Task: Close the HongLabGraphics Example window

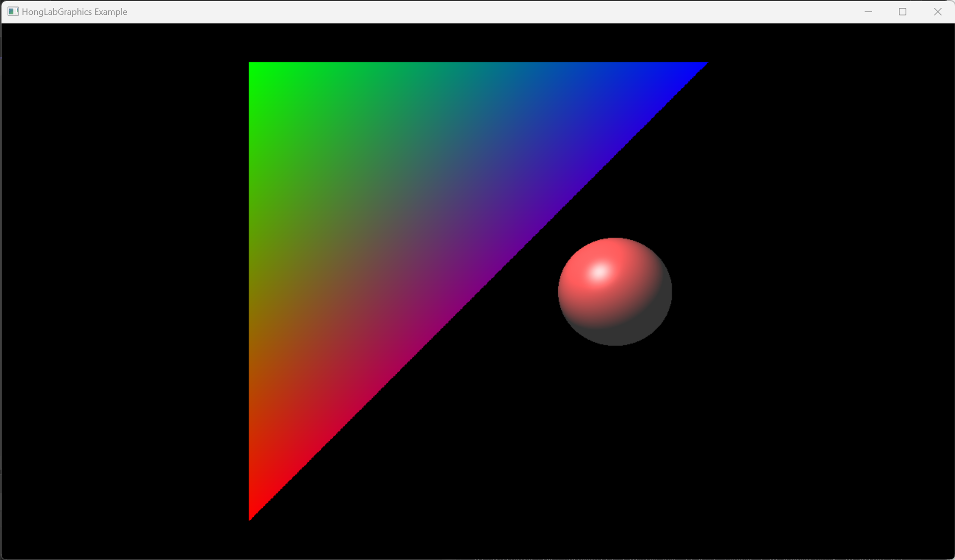Action: point(937,11)
